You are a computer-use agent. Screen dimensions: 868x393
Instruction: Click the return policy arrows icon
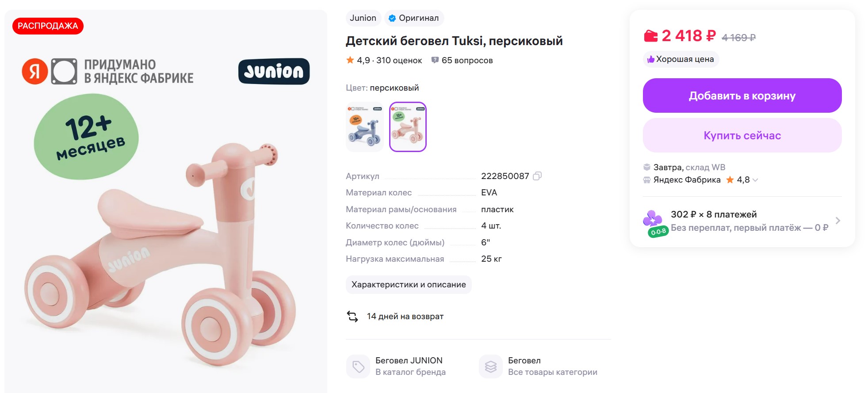click(352, 317)
